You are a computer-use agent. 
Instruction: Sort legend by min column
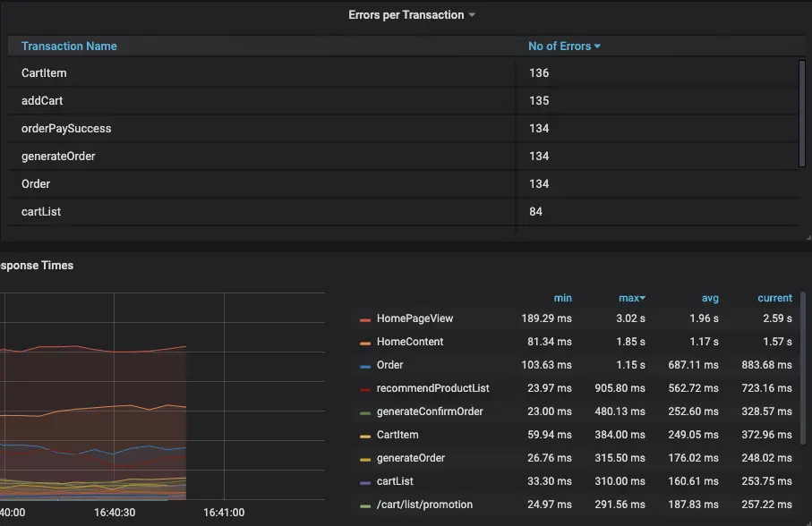562,298
